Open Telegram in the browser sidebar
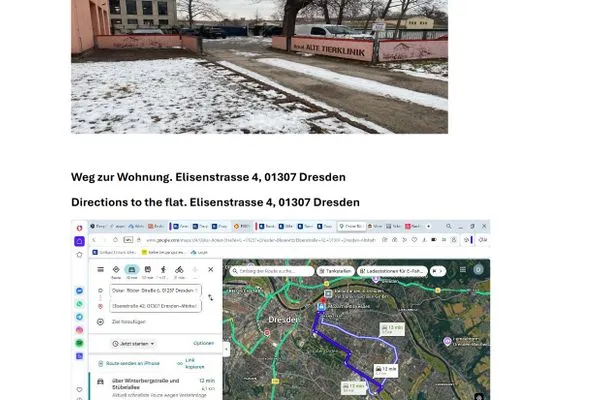The width and height of the screenshot is (600, 400). (x=79, y=317)
